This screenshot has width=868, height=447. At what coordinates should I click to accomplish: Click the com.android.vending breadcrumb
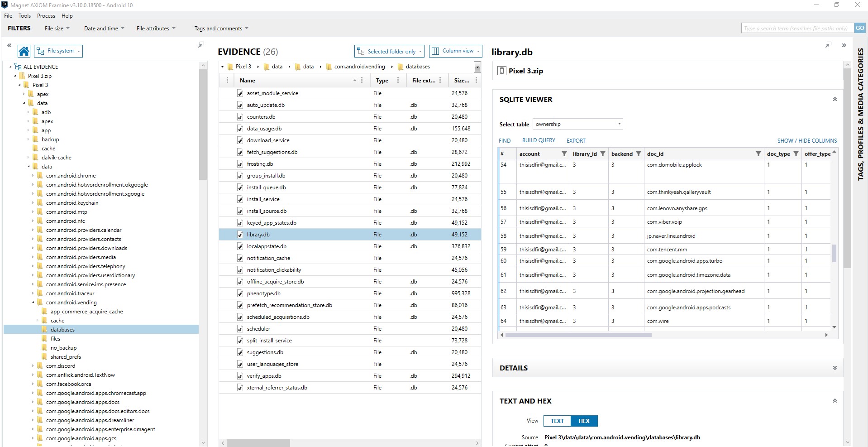click(359, 67)
